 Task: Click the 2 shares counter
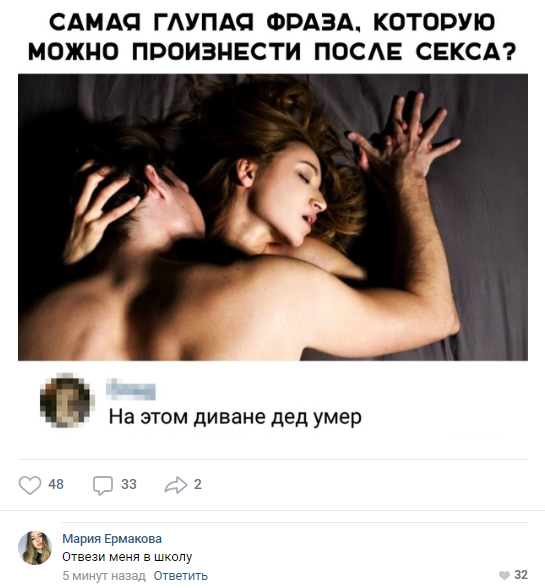click(198, 484)
